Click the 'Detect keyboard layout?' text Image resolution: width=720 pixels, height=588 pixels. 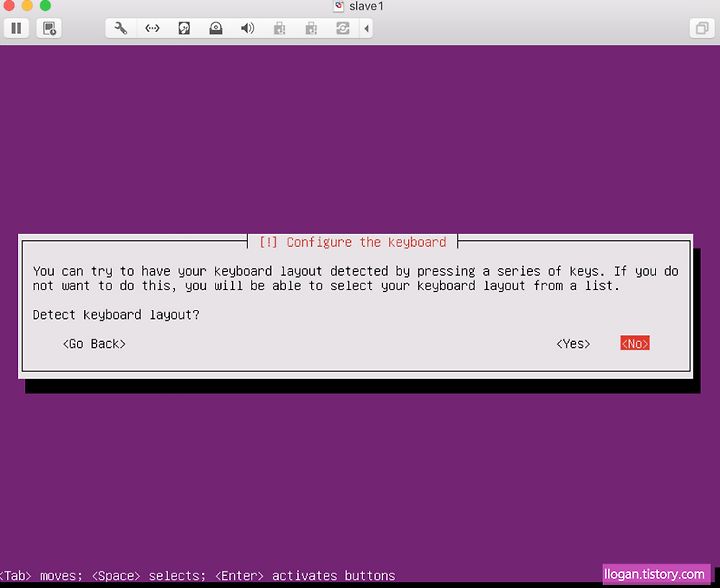coord(116,315)
